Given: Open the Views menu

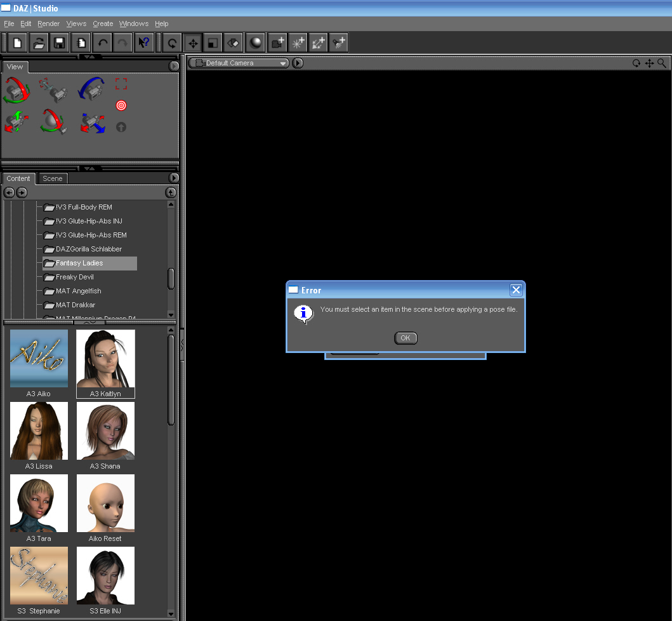Looking at the screenshot, I should [x=76, y=23].
